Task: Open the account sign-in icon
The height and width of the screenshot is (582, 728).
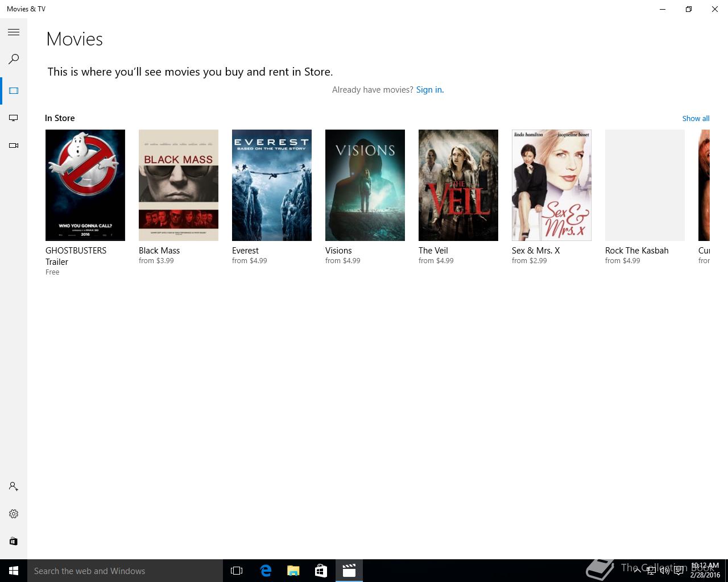Action: [x=14, y=487]
